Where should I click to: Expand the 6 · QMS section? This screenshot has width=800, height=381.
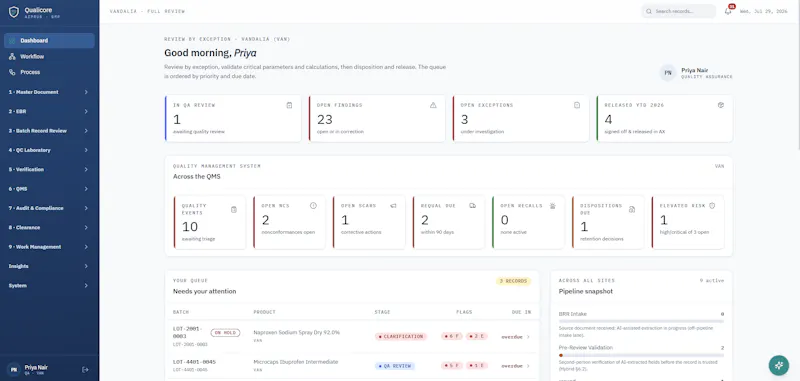(49, 189)
